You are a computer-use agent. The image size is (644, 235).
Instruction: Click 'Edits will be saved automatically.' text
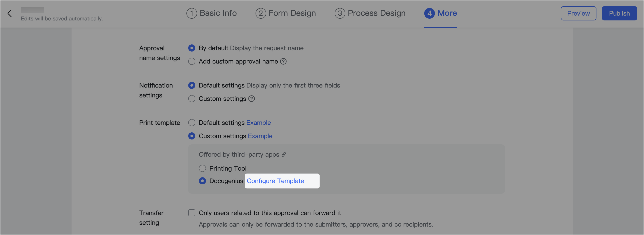(62, 18)
